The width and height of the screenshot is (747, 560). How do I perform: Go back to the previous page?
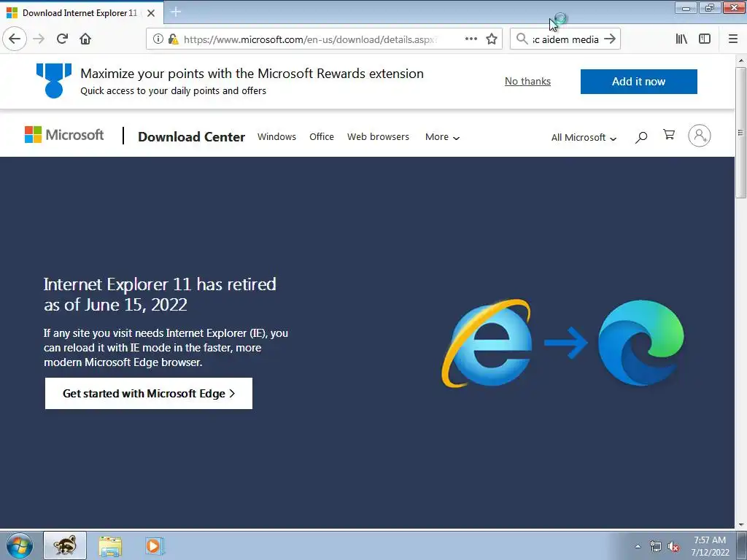click(x=15, y=39)
